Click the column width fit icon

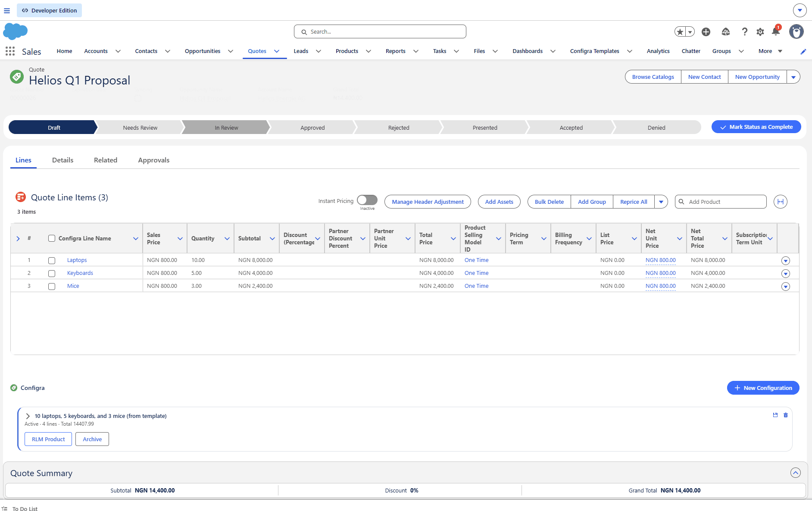coord(781,202)
